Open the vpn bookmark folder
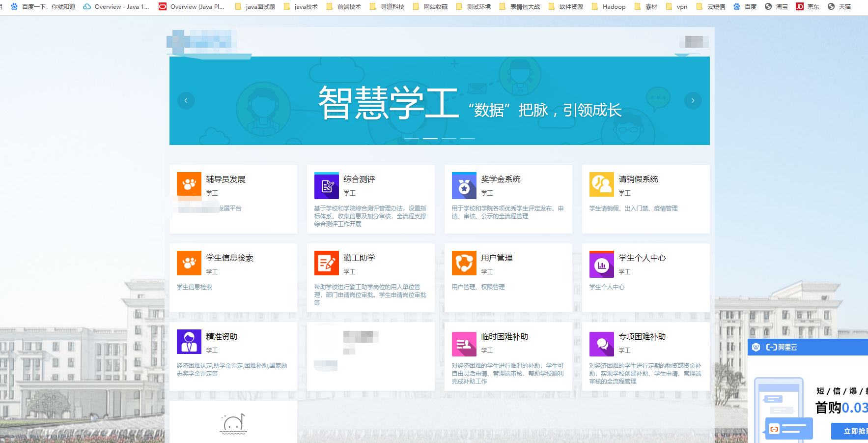 pyautogui.click(x=676, y=6)
